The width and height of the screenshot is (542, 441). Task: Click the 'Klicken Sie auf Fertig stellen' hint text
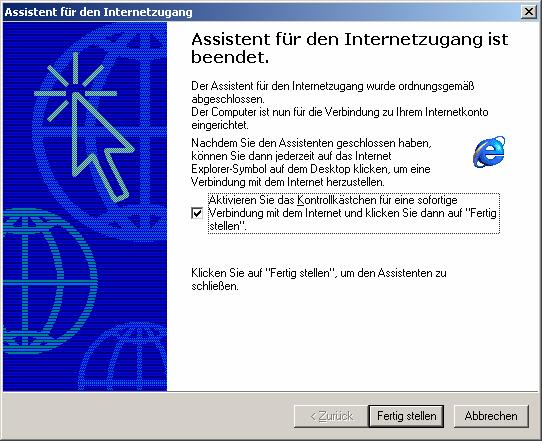pos(319,280)
